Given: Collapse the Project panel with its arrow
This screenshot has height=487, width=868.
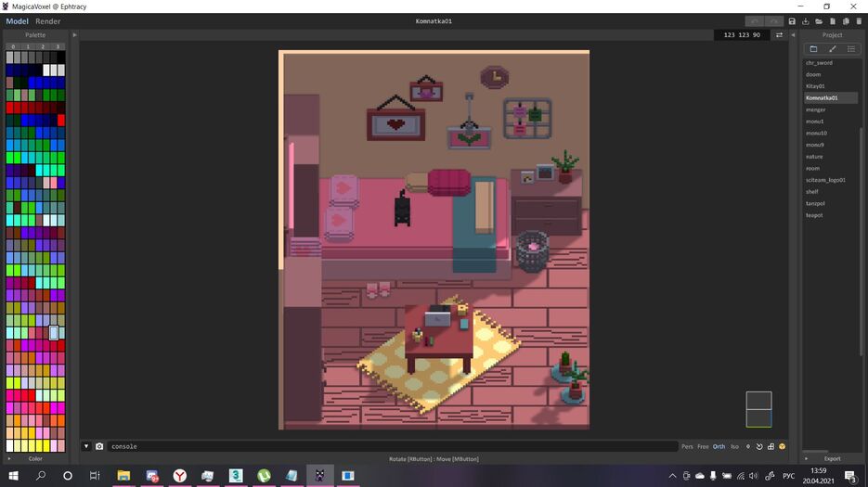Looking at the screenshot, I should [793, 35].
